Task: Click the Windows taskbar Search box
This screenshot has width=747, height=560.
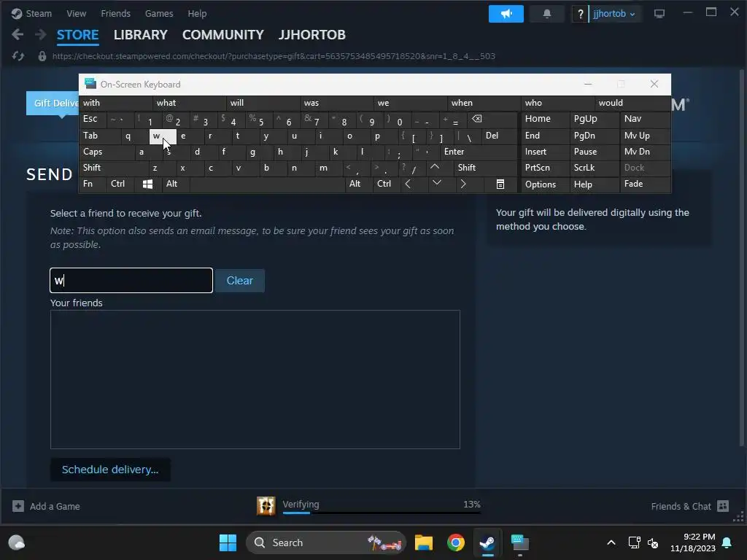Action: click(x=326, y=542)
